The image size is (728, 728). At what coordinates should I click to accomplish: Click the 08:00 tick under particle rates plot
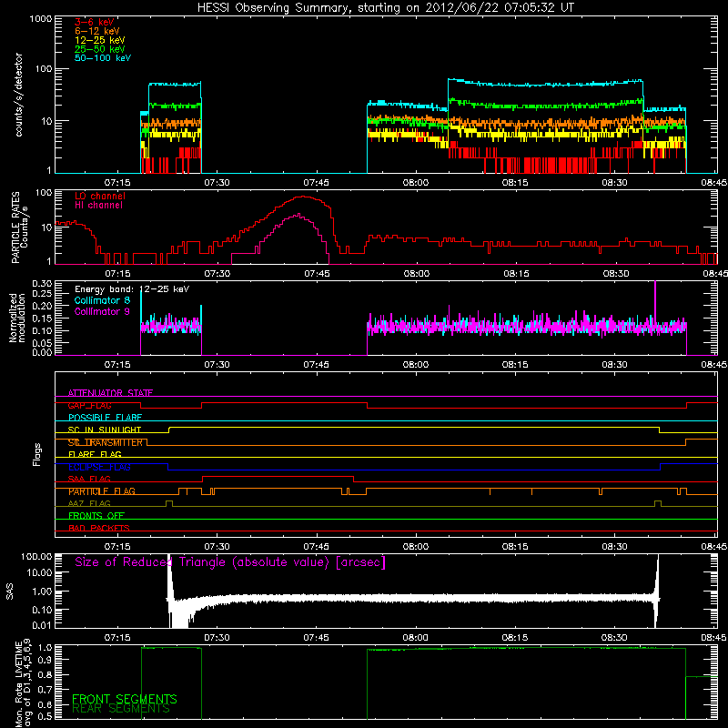click(417, 274)
